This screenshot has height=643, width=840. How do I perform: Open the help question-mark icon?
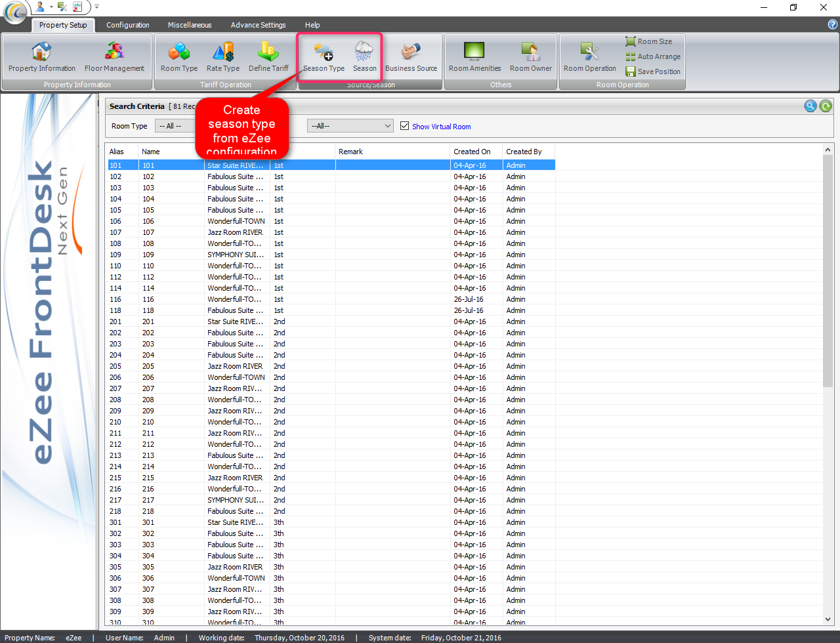(833, 24)
